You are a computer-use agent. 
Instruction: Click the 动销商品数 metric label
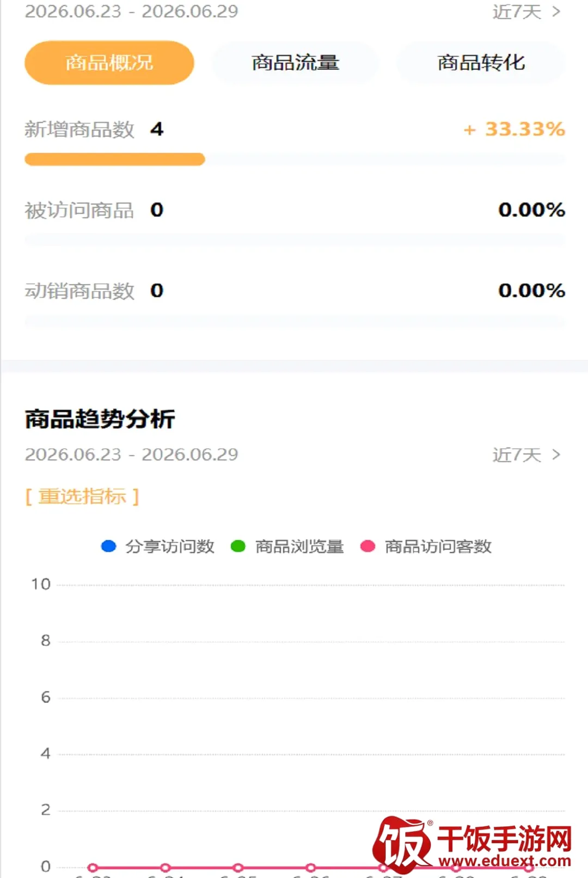79,291
